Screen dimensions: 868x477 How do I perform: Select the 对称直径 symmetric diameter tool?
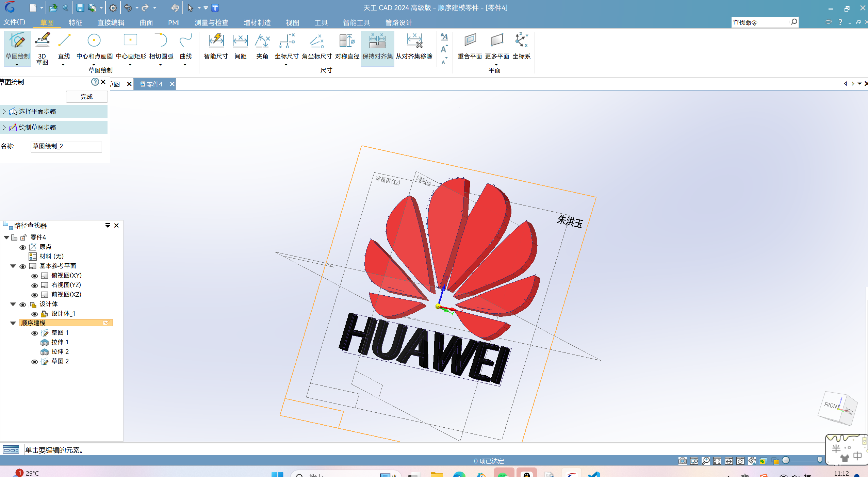point(347,47)
